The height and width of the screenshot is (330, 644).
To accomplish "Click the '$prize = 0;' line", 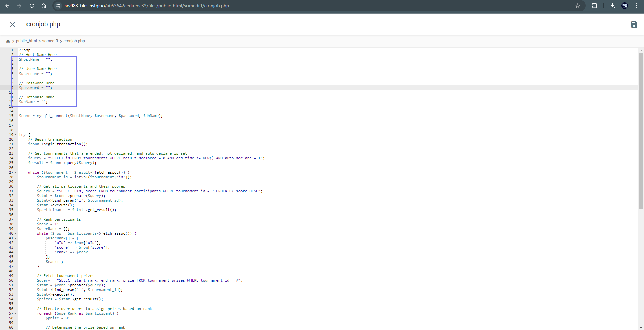I will coord(58,318).
